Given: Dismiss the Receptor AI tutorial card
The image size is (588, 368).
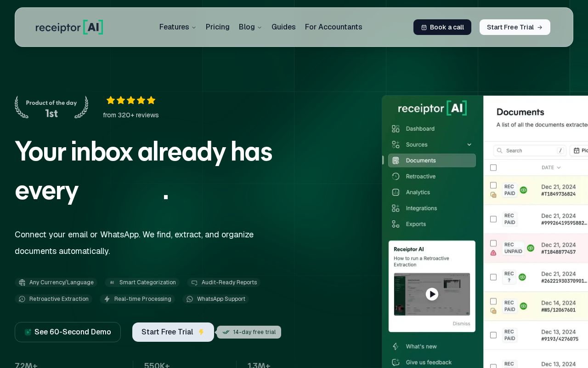Looking at the screenshot, I should (x=461, y=323).
